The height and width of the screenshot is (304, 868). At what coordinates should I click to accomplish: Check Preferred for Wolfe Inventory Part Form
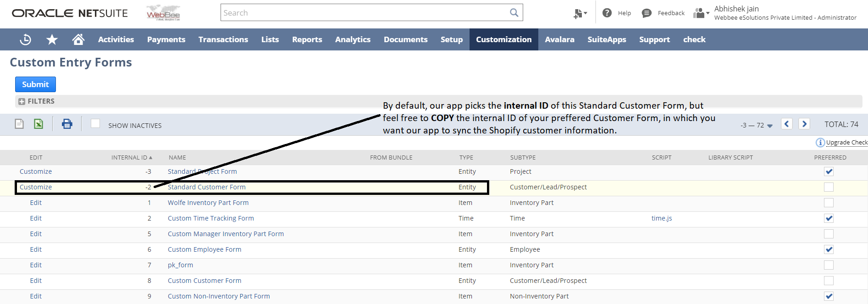pyautogui.click(x=829, y=203)
